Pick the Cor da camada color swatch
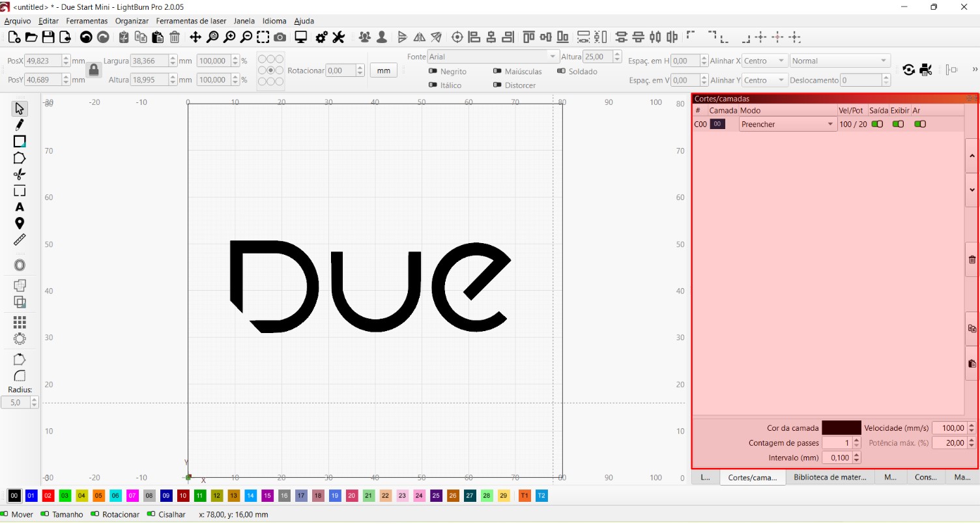Image resolution: width=980 pixels, height=524 pixels. click(841, 428)
